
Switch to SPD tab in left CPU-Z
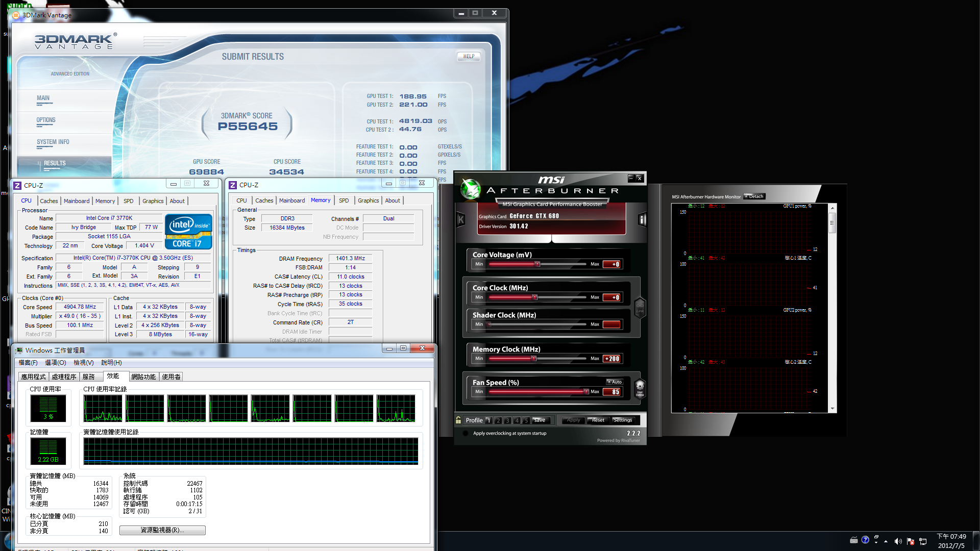[128, 201]
